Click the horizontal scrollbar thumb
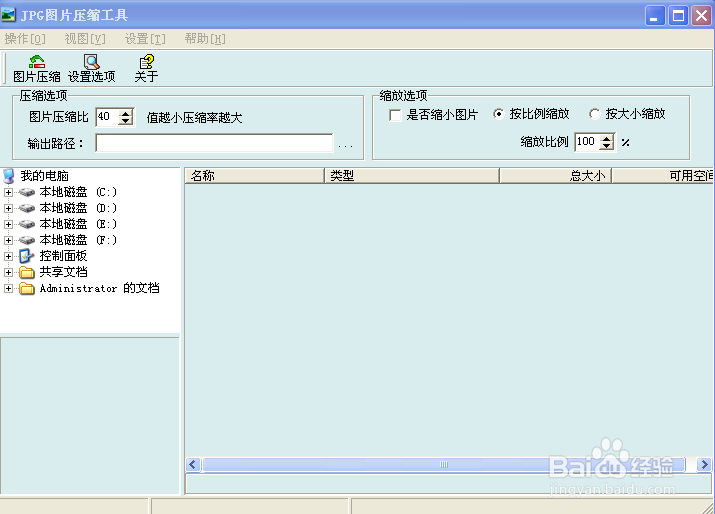This screenshot has height=514, width=715. [444, 465]
